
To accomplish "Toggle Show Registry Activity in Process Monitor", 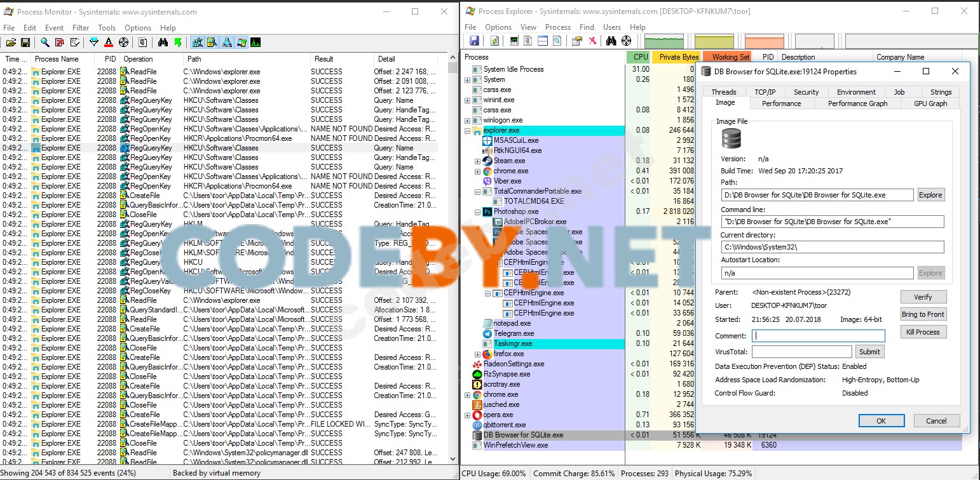I will (x=198, y=43).
